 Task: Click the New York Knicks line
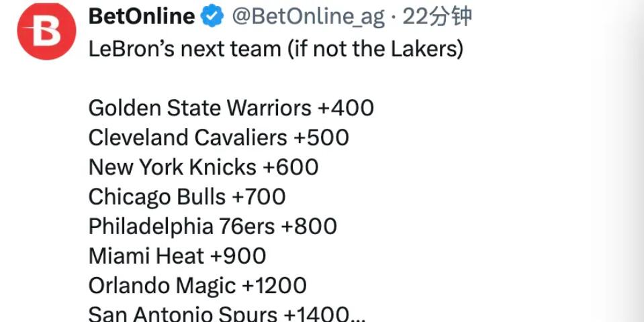coord(203,167)
